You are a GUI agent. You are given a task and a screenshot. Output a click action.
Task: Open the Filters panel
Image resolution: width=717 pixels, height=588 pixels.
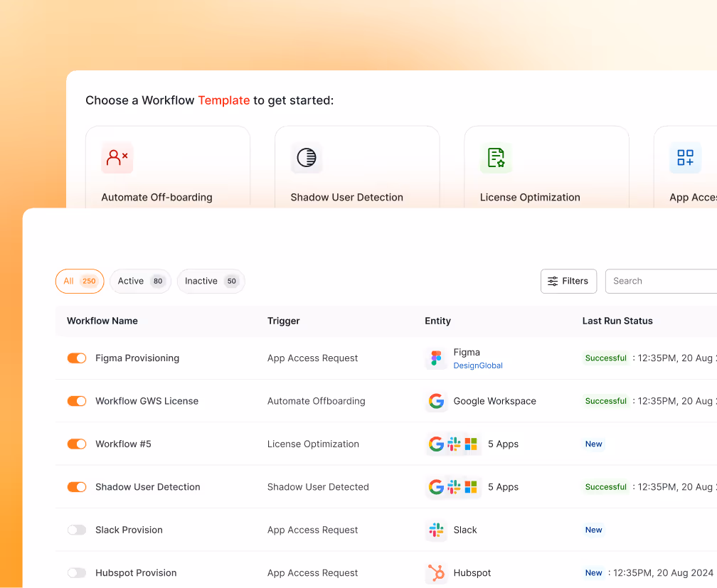coord(568,281)
